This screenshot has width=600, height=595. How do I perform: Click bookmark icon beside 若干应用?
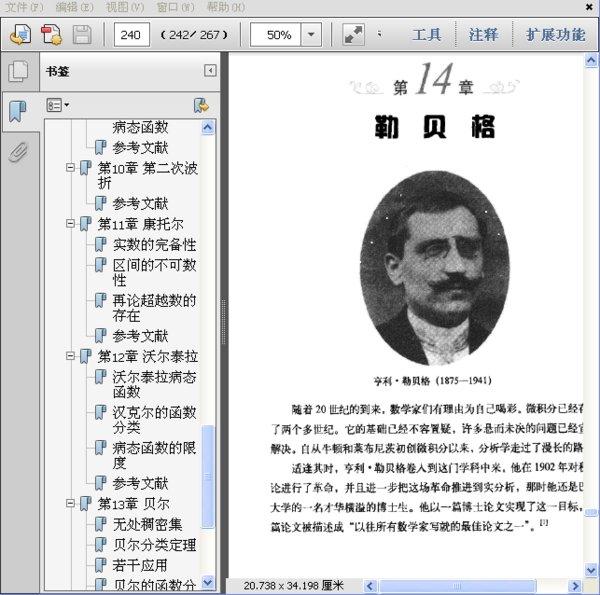[x=100, y=565]
